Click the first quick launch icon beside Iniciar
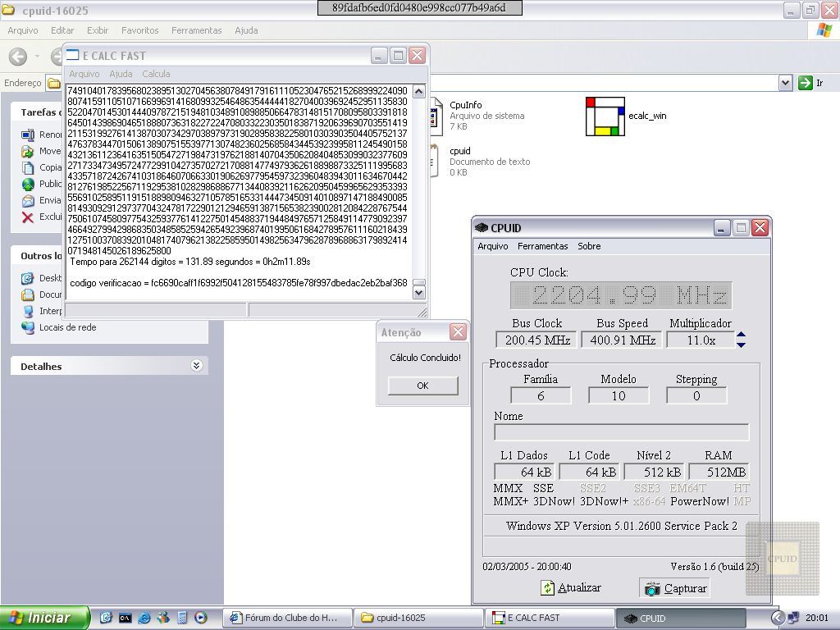The width and height of the screenshot is (840, 630). coord(106,618)
